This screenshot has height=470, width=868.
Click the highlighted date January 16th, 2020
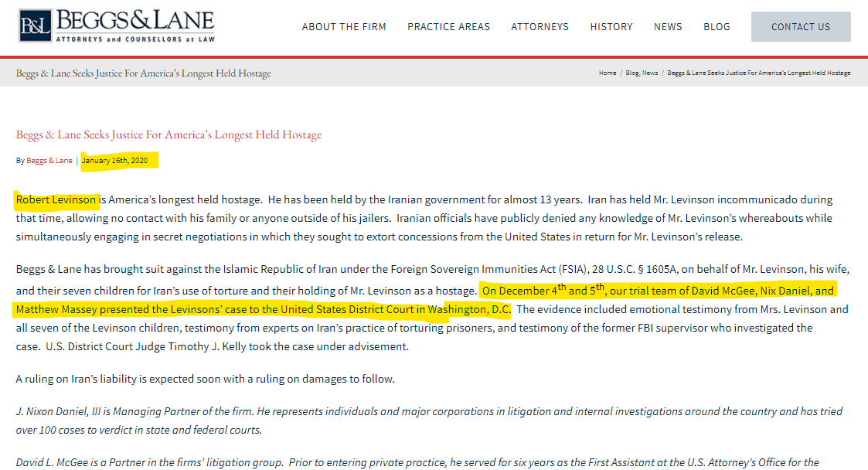coord(114,161)
